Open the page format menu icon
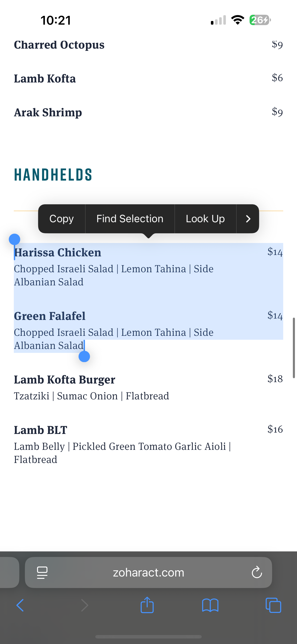This screenshot has width=297, height=644. click(42, 573)
